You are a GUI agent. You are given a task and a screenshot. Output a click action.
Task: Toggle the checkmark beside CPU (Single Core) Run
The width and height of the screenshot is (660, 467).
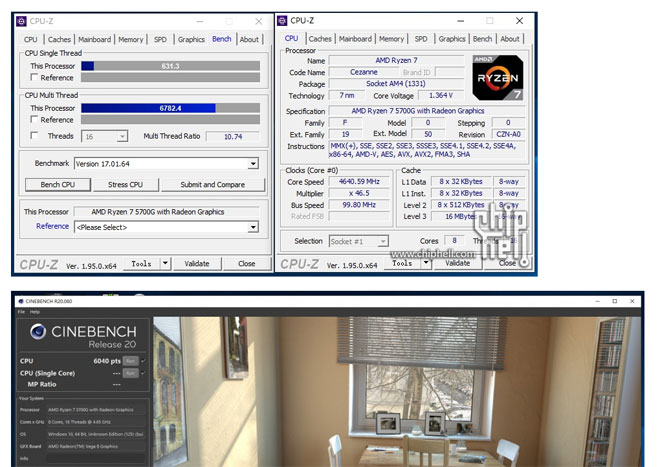(143, 373)
